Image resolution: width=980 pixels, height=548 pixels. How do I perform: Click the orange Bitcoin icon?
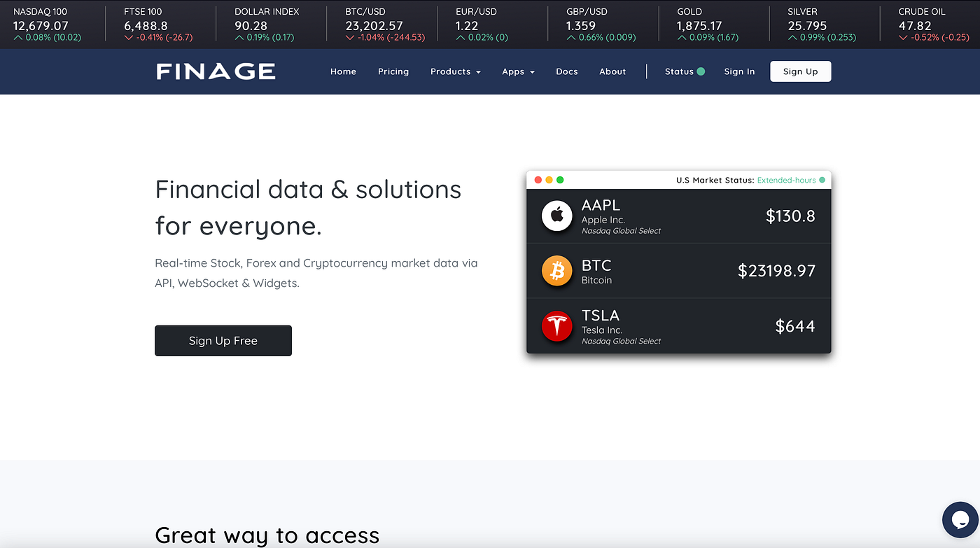557,271
